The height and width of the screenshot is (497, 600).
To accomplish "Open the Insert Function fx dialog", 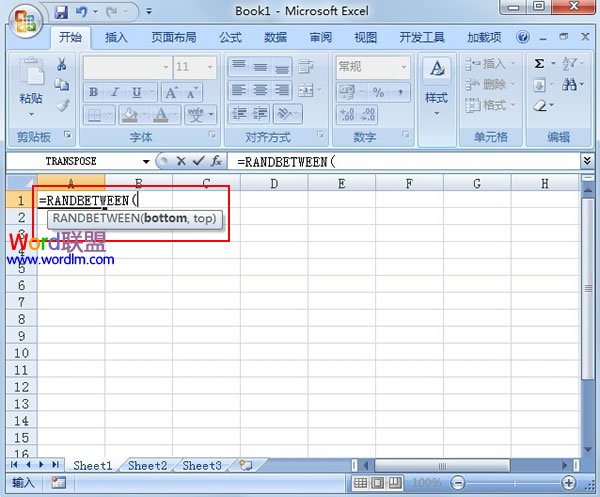I will (216, 161).
